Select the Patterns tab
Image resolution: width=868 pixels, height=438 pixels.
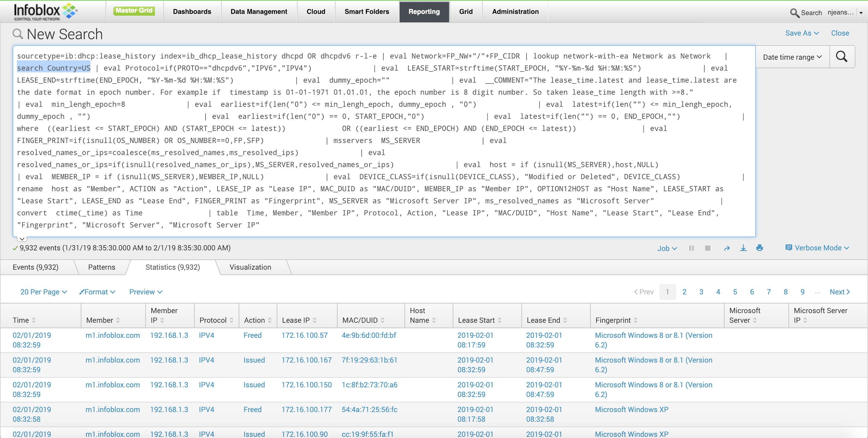coord(102,267)
